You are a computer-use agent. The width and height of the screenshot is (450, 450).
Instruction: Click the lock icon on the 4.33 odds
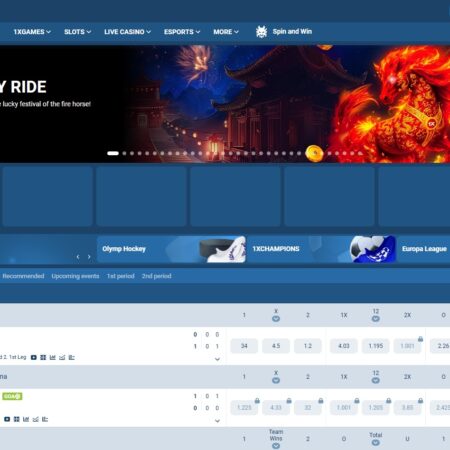289,401
